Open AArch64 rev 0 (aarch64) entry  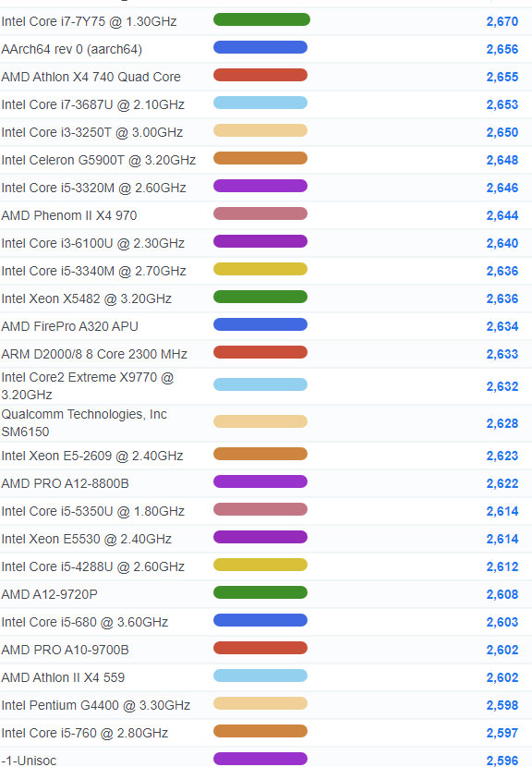pyautogui.click(x=72, y=49)
